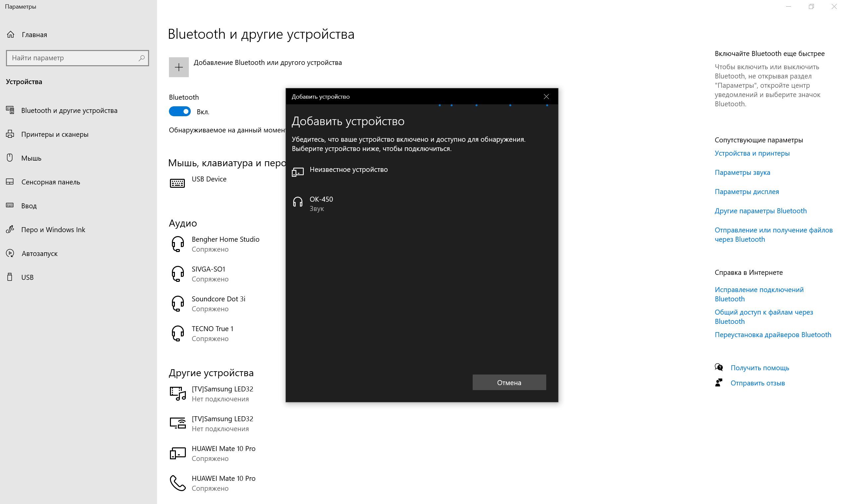Turn off the Bluetooth toggle switch
Image resolution: width=846 pixels, height=504 pixels.
[180, 111]
